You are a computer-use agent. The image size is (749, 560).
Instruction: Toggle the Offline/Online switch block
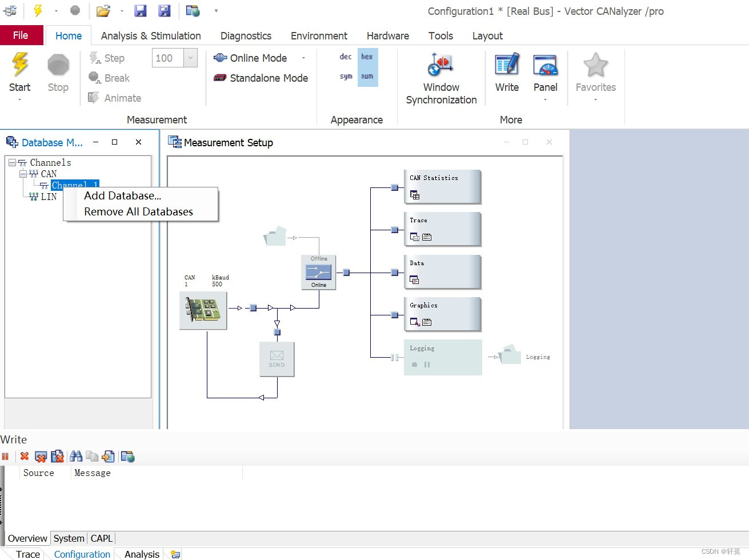(x=318, y=272)
